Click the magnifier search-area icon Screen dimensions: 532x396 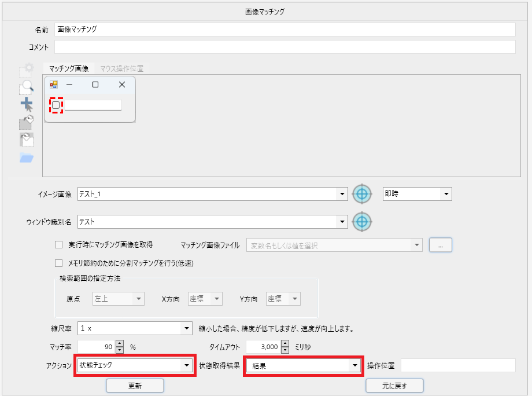pos(27,87)
